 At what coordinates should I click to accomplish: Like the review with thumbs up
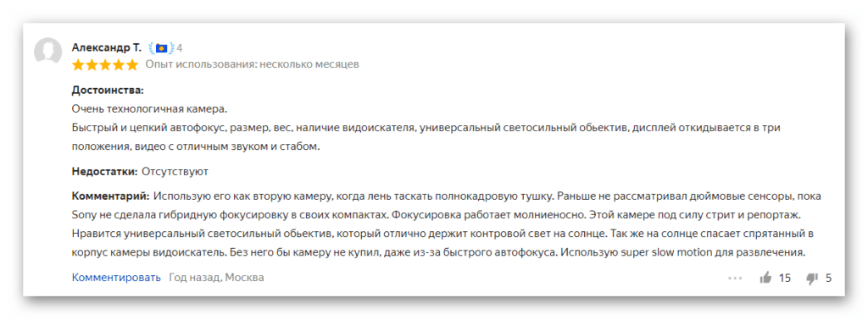tap(766, 278)
